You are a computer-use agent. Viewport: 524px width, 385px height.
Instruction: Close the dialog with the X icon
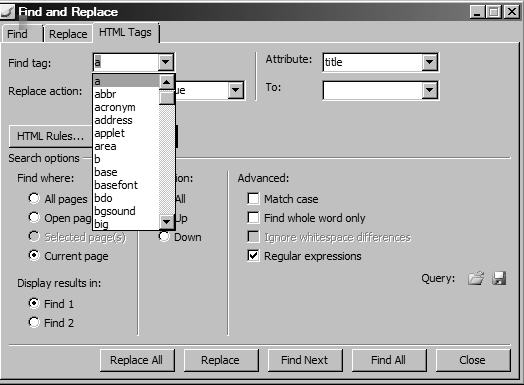512,12
